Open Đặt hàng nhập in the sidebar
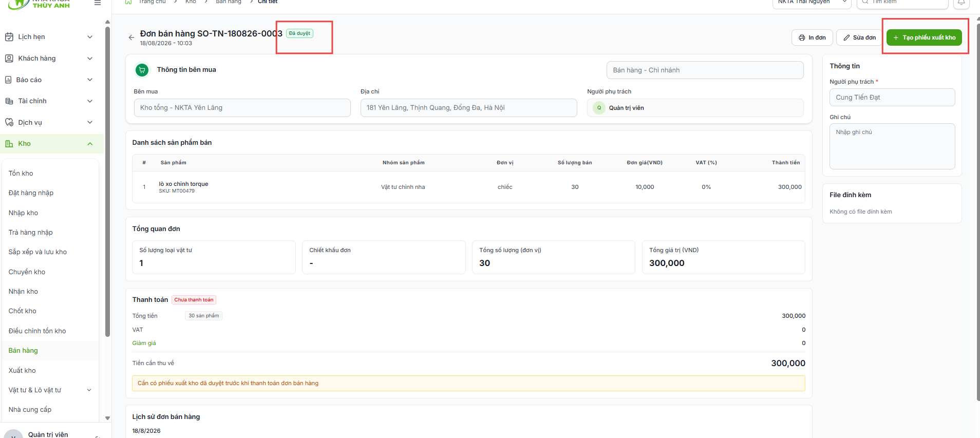The image size is (980, 438). [31, 193]
